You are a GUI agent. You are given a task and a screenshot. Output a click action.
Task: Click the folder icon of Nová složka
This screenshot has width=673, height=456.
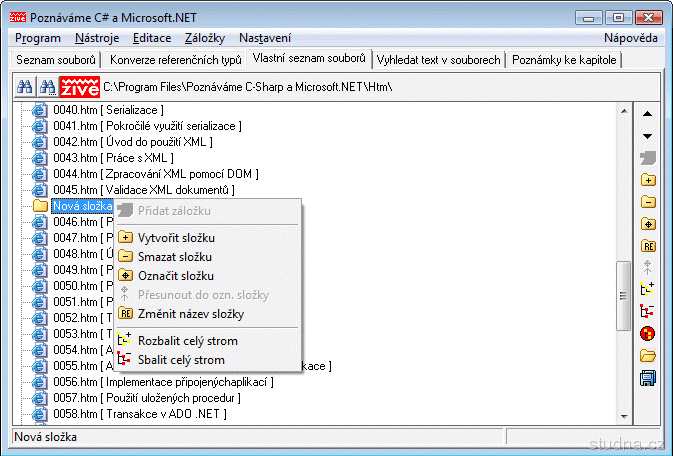[40, 206]
